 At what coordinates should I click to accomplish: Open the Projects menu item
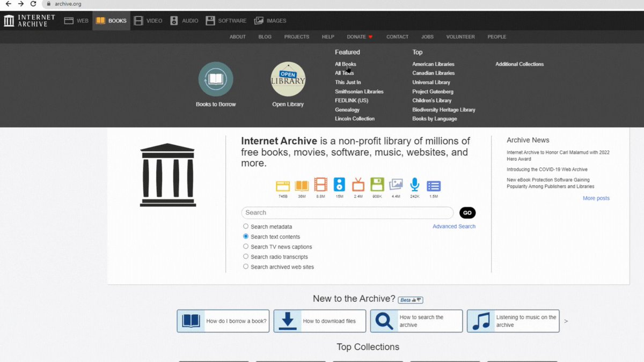point(297,37)
